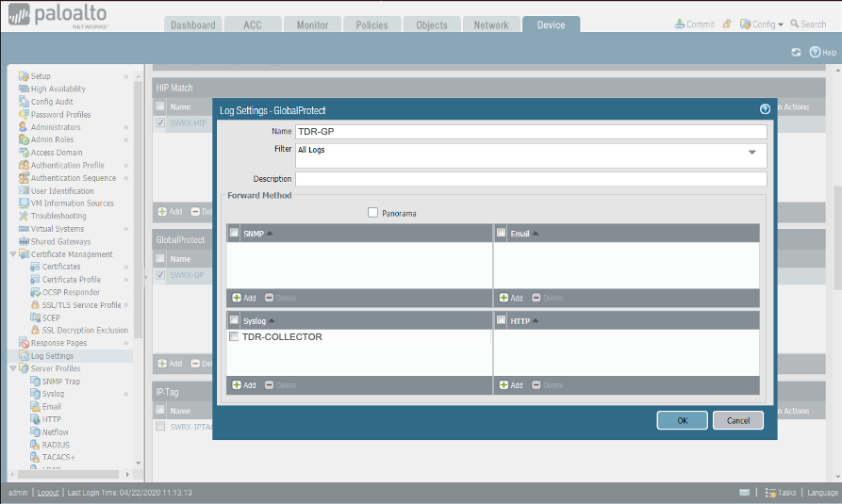Sort by the Syslog column arrow

point(272,321)
